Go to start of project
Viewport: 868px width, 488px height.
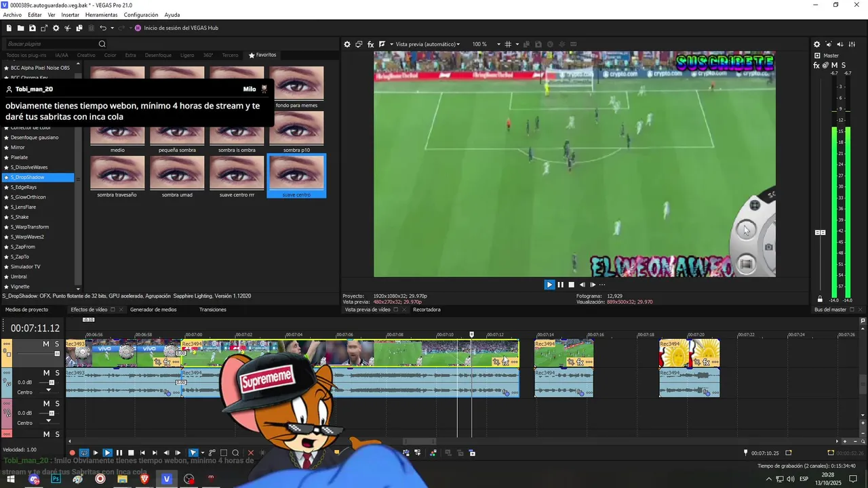point(142,453)
